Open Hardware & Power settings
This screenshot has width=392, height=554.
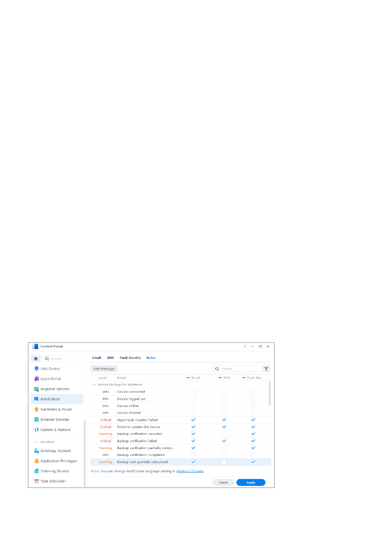click(x=56, y=409)
